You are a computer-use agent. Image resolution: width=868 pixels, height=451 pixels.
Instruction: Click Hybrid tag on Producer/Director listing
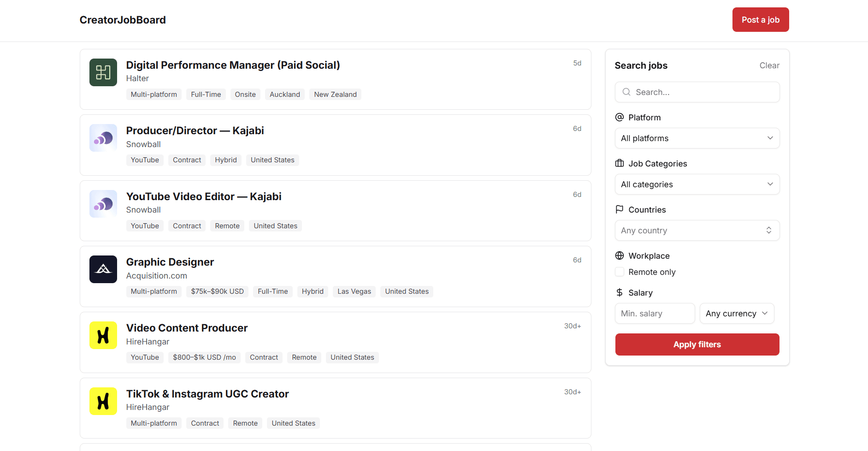tap(226, 160)
